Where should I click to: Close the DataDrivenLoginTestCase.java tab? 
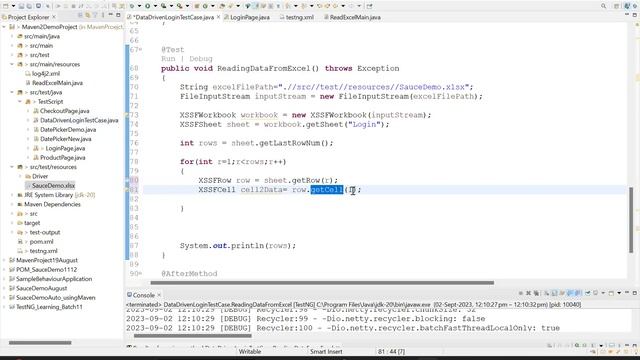pos(218,17)
